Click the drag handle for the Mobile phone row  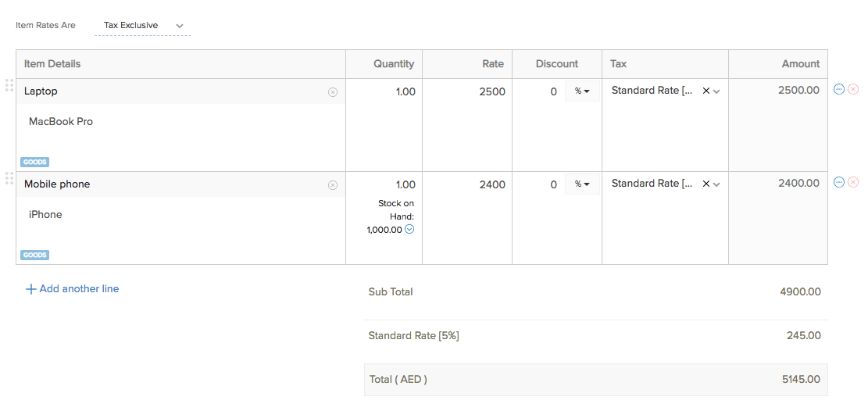click(9, 178)
